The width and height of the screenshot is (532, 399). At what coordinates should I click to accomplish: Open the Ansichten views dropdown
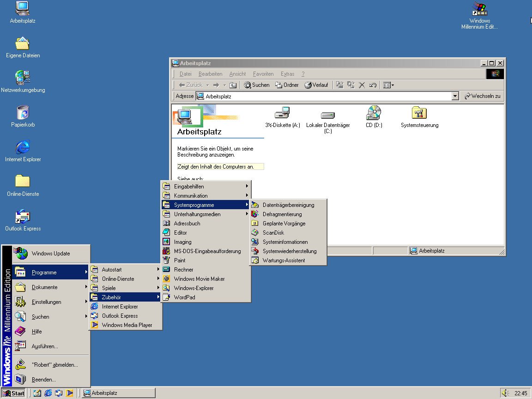click(388, 85)
